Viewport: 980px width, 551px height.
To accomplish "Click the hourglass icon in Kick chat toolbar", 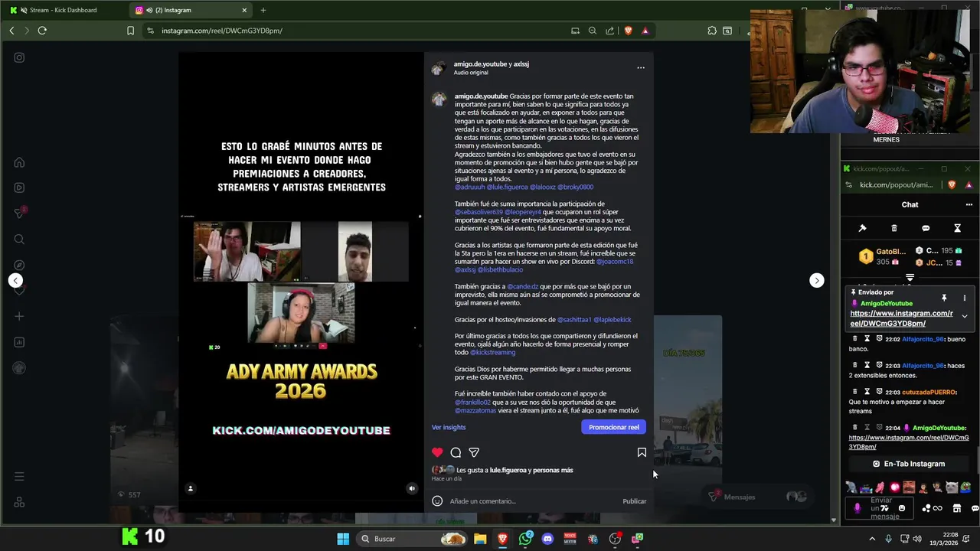I will [x=957, y=228].
